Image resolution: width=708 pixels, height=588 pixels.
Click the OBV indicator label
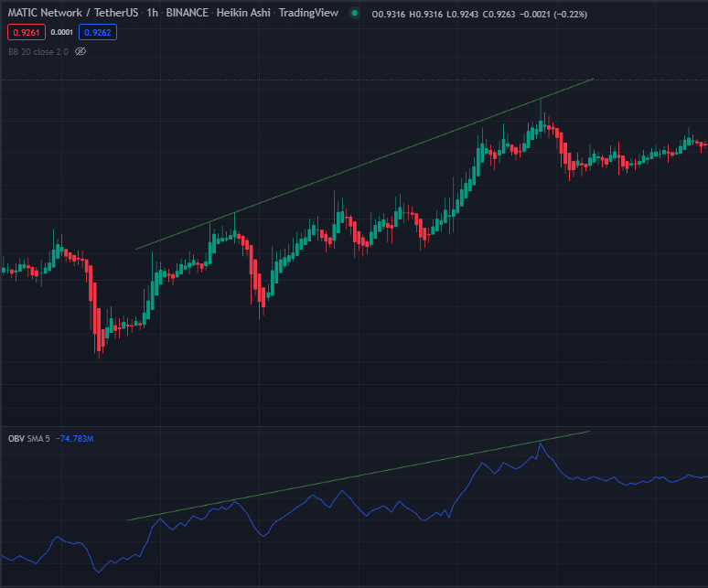[16, 439]
